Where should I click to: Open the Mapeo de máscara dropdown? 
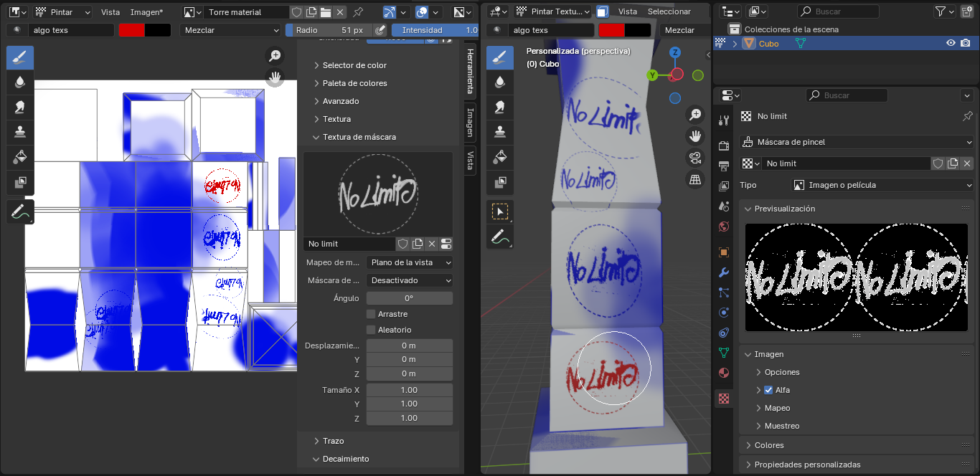click(410, 262)
